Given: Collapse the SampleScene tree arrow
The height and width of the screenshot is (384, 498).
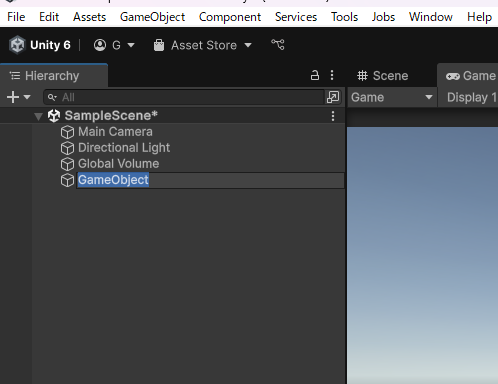Looking at the screenshot, I should click(38, 116).
